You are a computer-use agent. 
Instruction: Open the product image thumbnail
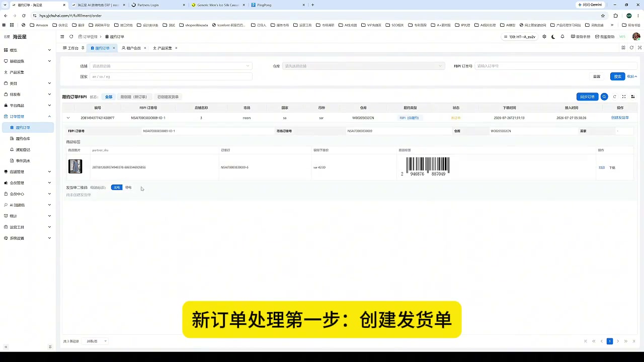(x=75, y=166)
